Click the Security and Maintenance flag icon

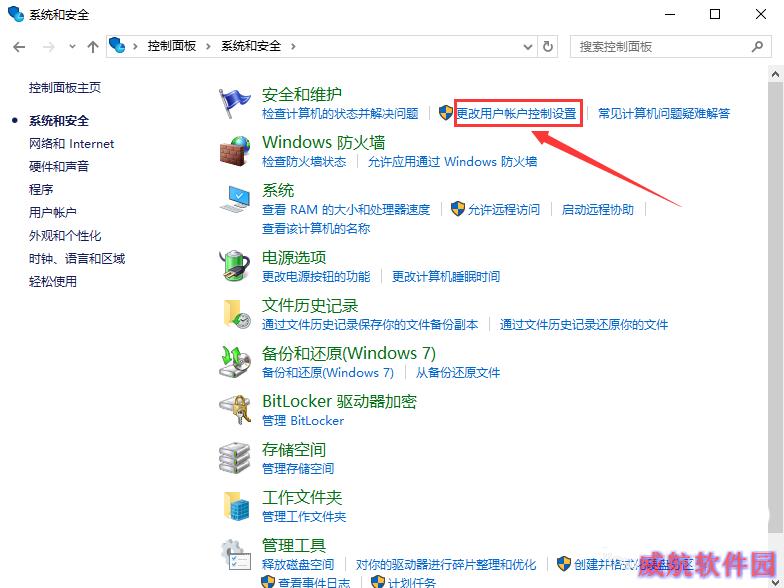coord(234,102)
